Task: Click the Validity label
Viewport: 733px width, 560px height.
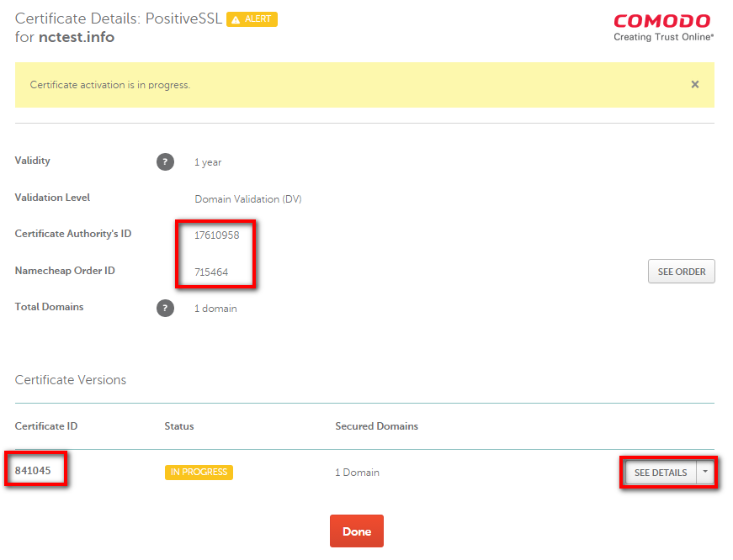Action: (32, 161)
